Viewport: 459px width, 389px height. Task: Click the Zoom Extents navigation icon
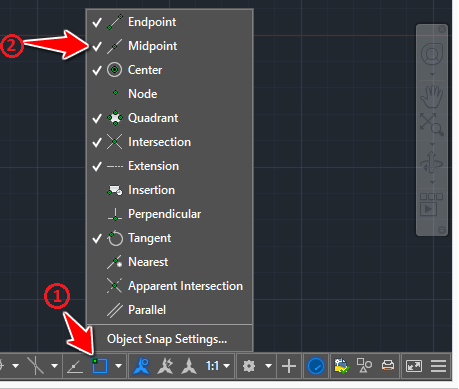[431, 124]
